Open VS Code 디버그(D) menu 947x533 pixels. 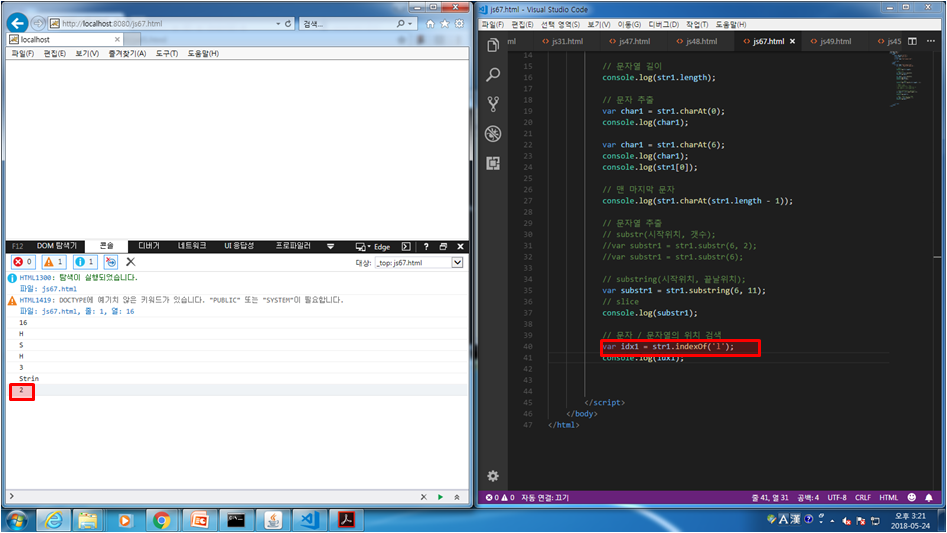click(663, 25)
